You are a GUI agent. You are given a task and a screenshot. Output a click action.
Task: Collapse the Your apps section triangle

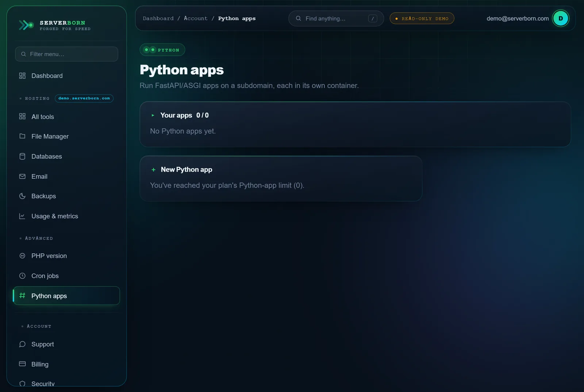pos(153,115)
